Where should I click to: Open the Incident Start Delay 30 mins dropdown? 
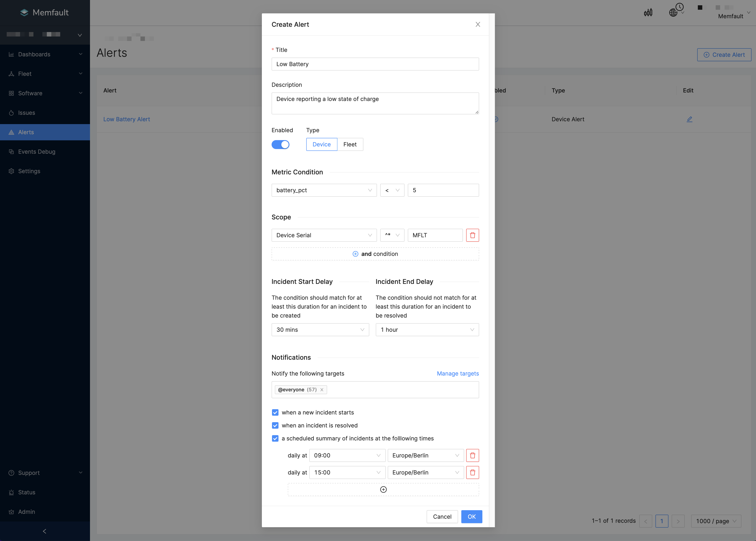[x=320, y=330]
